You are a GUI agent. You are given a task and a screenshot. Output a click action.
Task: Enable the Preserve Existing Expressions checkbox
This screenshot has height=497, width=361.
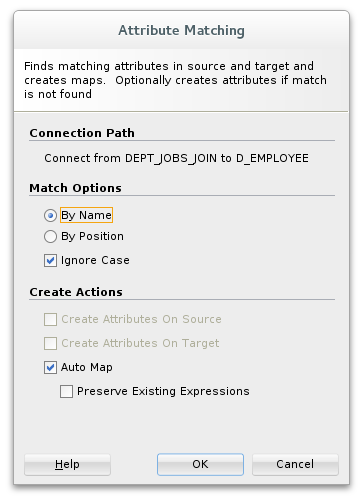point(66,391)
